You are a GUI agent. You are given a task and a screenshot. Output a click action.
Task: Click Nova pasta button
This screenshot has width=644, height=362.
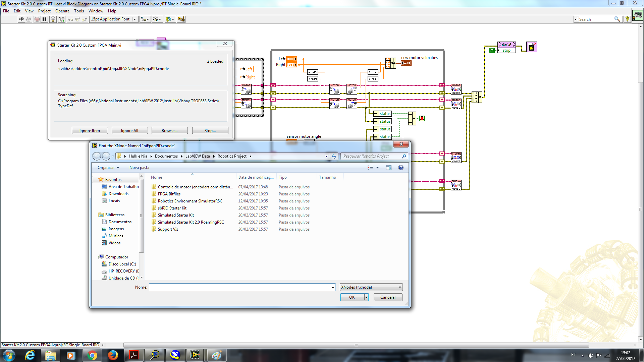[x=139, y=168]
